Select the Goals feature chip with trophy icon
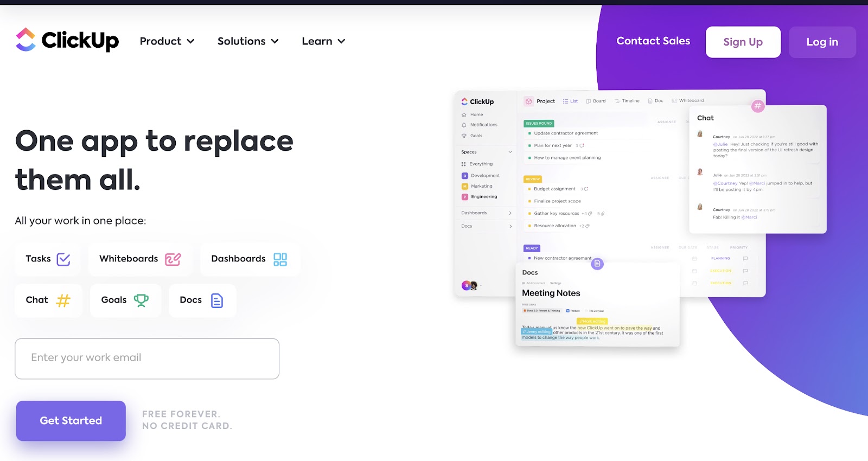868x461 pixels. (x=125, y=300)
